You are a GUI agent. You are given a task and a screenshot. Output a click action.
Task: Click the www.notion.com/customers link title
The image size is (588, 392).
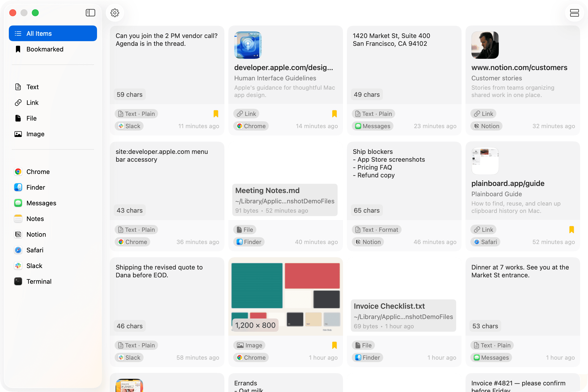click(519, 68)
